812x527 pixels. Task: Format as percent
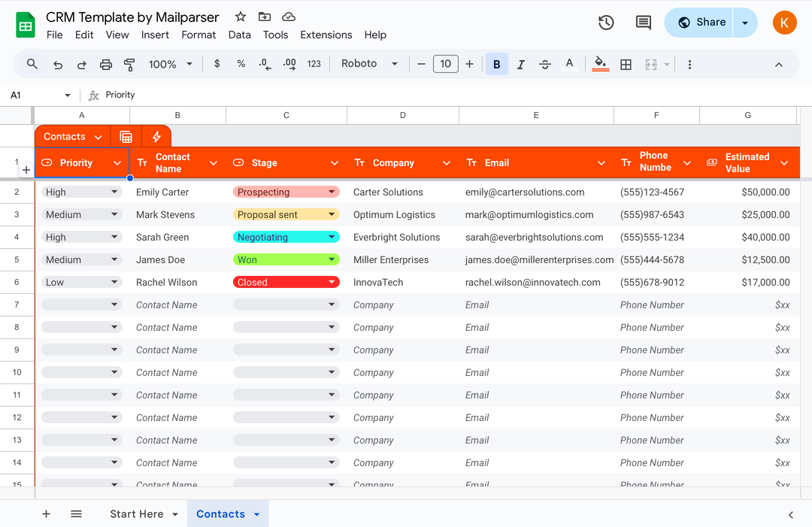point(241,64)
